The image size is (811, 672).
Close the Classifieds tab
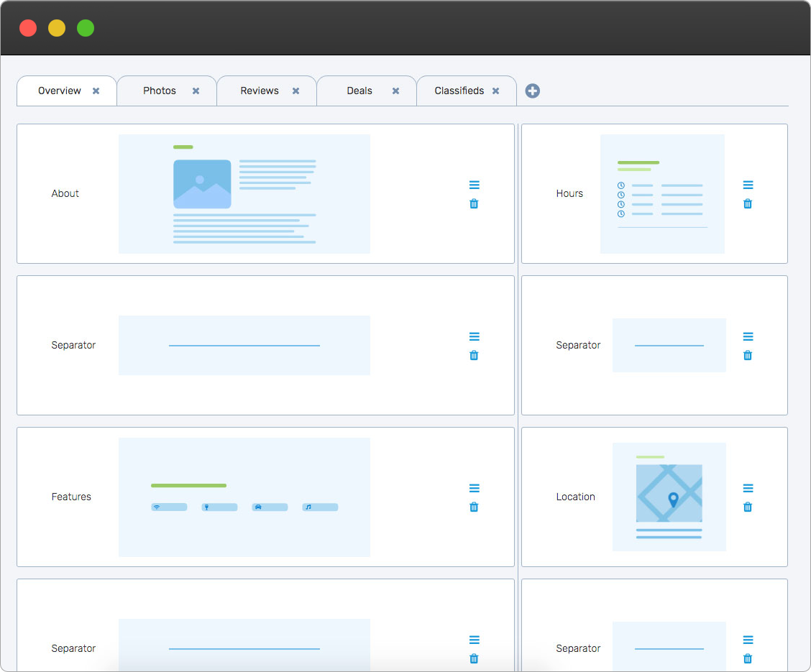[x=495, y=91]
